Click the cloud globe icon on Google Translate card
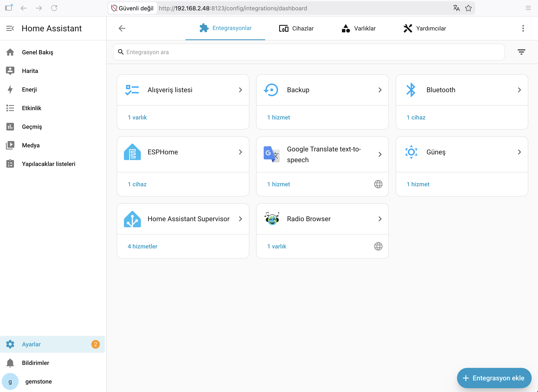Viewport: 538px width, 392px height. coord(378,184)
